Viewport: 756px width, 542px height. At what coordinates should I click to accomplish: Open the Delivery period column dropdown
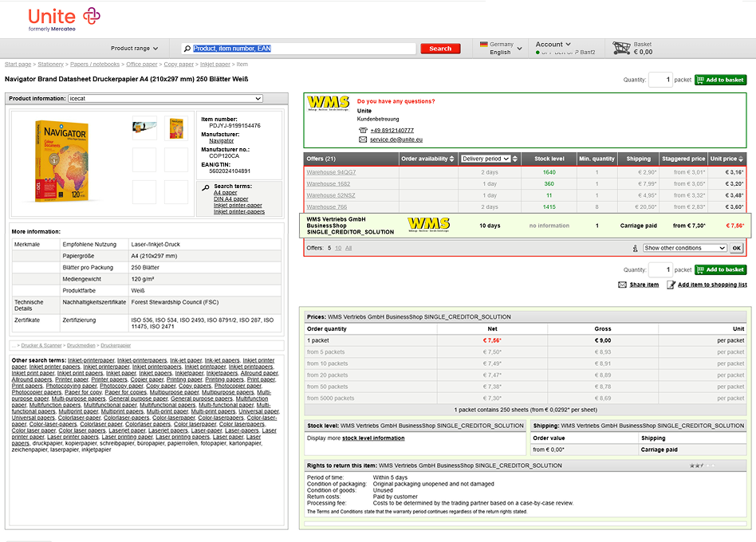pyautogui.click(x=486, y=159)
